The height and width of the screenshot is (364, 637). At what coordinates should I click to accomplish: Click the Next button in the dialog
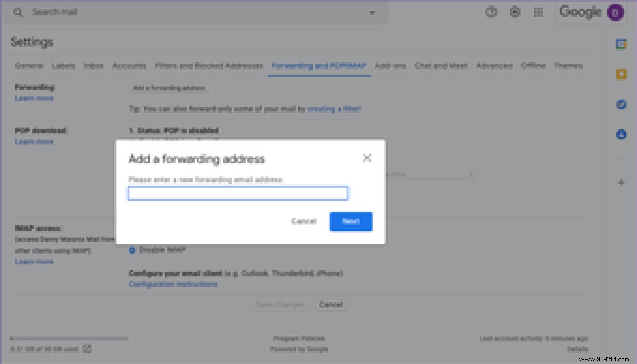coord(351,221)
